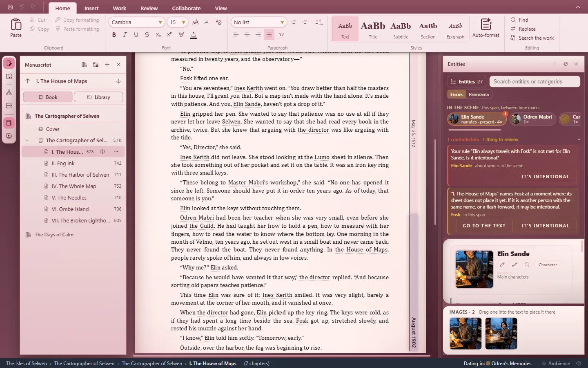The image size is (588, 368).
Task: Open the Review ribbon tab
Action: pyautogui.click(x=149, y=8)
